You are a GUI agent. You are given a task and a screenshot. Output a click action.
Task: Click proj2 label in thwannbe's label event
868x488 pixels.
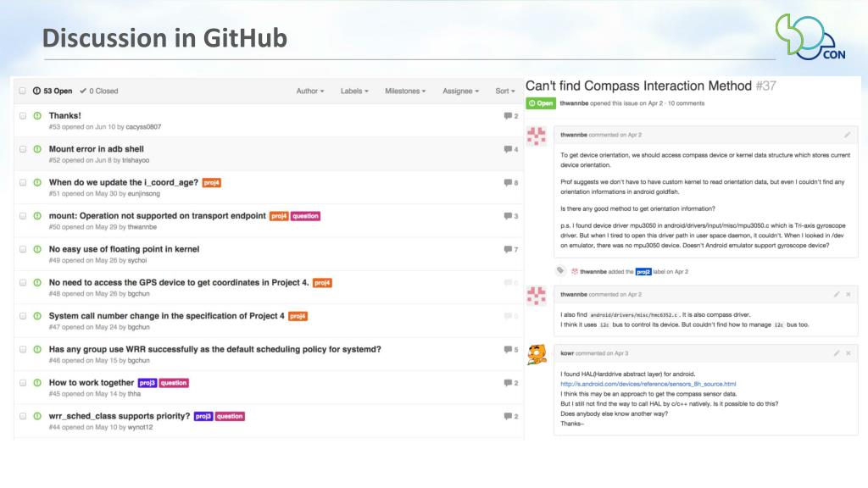pos(643,272)
